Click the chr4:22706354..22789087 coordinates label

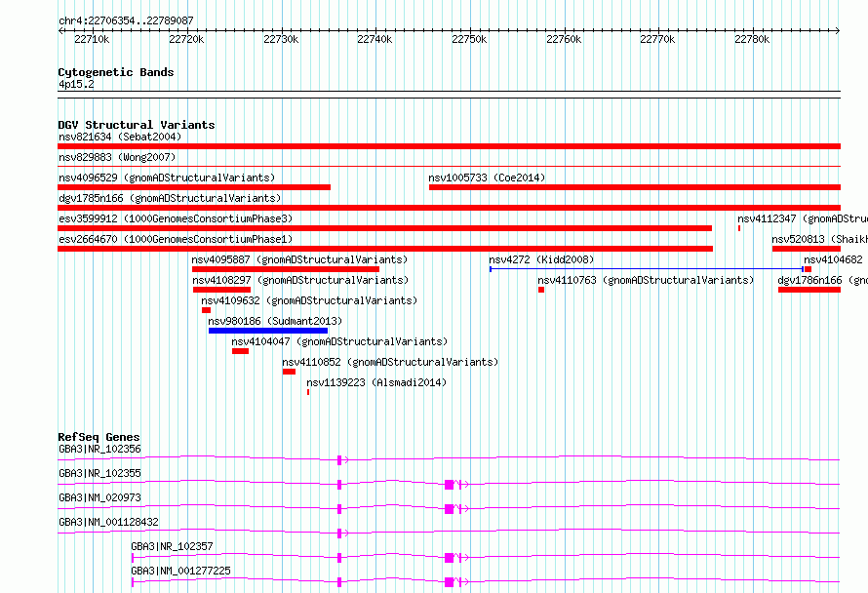tap(126, 21)
